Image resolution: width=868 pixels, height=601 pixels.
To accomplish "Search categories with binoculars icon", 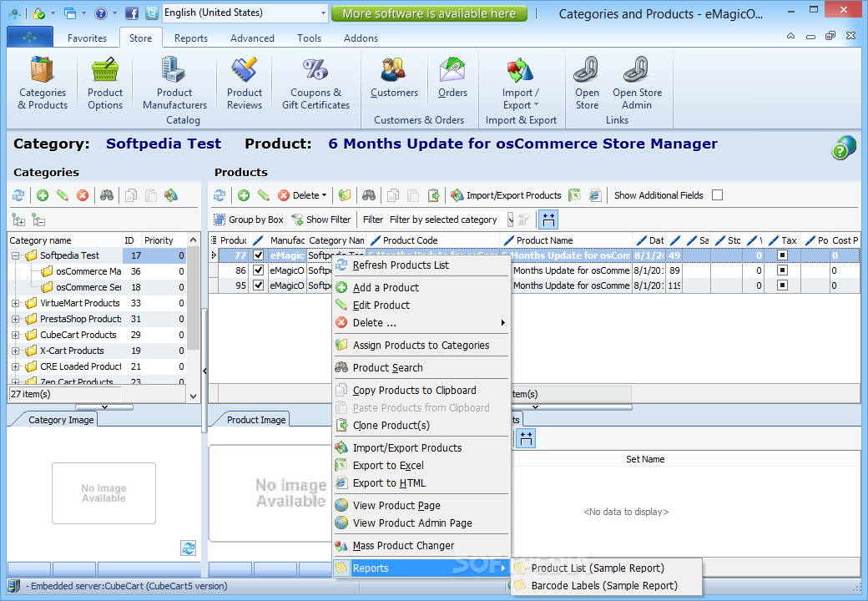I will coord(107,195).
